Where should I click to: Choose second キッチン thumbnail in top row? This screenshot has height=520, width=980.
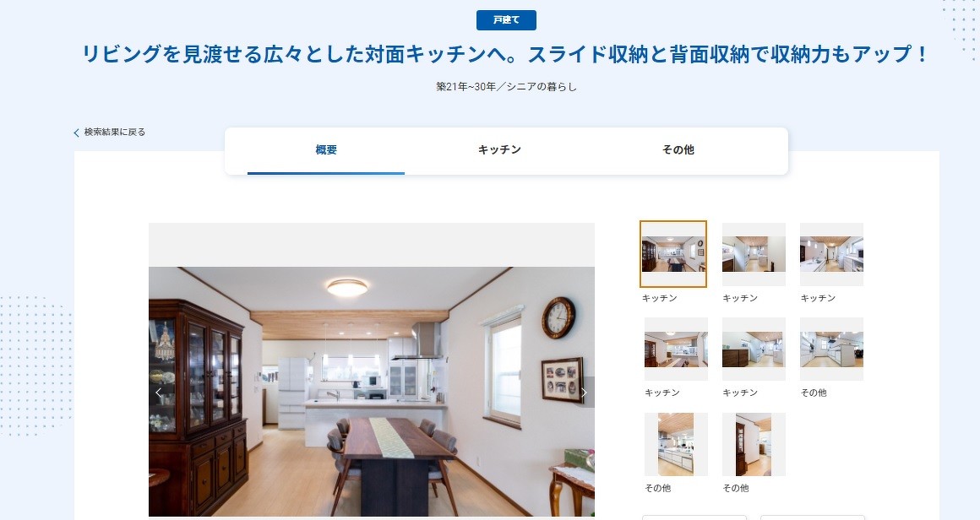[x=754, y=254]
